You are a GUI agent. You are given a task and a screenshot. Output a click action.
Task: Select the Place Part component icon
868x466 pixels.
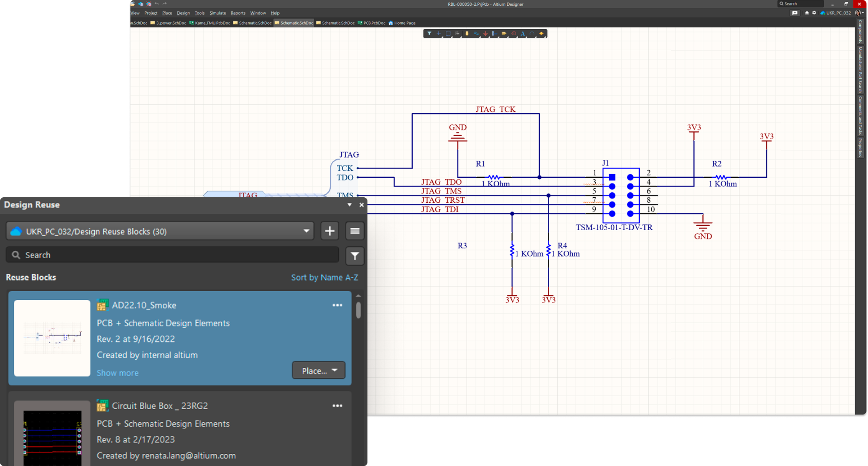[x=467, y=33]
